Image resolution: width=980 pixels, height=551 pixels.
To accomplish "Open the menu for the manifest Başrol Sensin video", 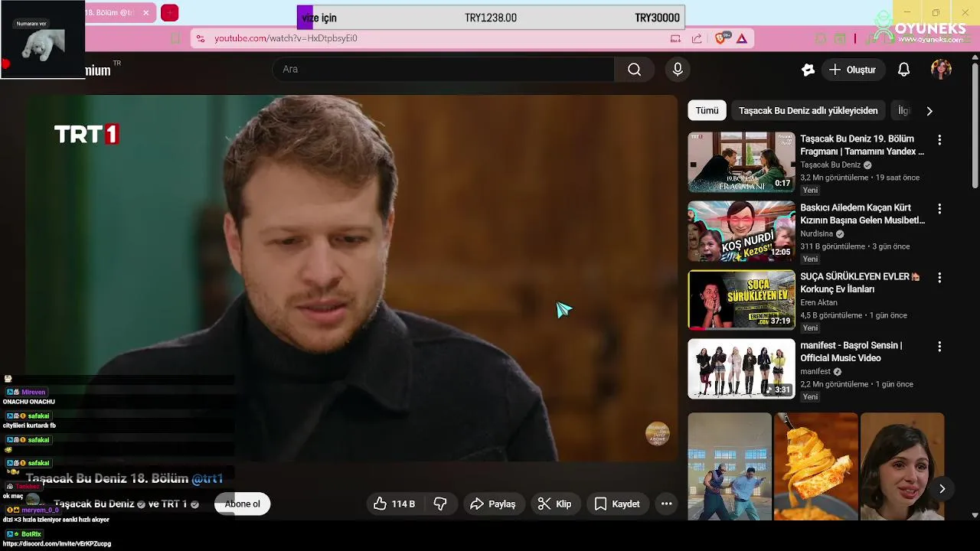I will (939, 347).
